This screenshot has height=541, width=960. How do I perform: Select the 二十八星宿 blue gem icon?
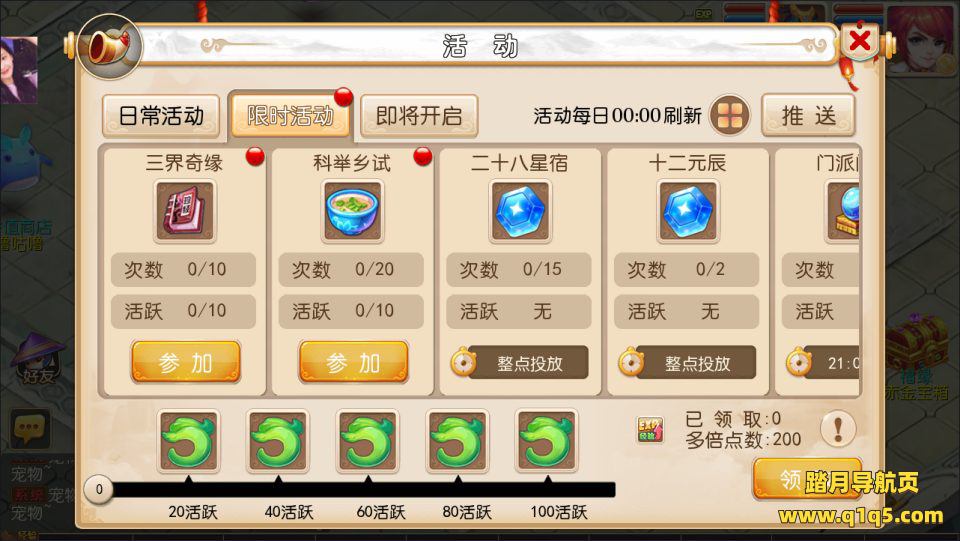[x=520, y=211]
